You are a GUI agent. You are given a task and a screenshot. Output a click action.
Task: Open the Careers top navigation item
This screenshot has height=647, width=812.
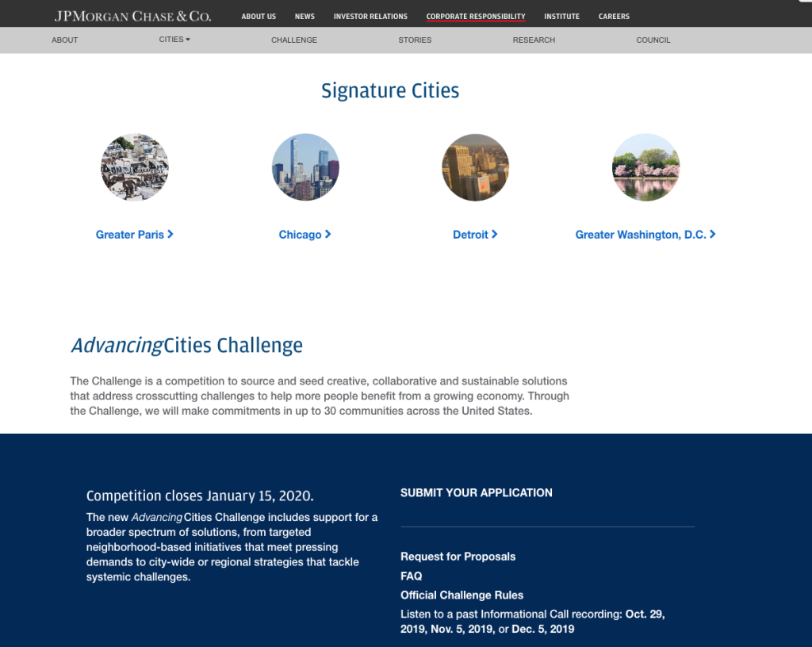point(614,17)
